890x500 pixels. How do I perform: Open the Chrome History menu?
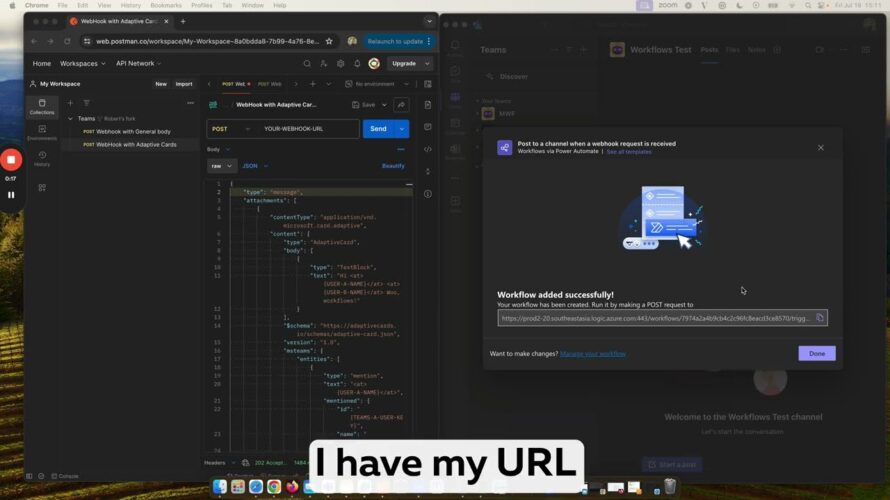tap(131, 5)
